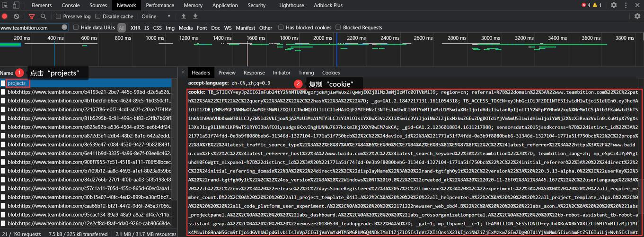This screenshot has height=237, width=644.
Task: Open the Performance panel
Action: coord(160,5)
